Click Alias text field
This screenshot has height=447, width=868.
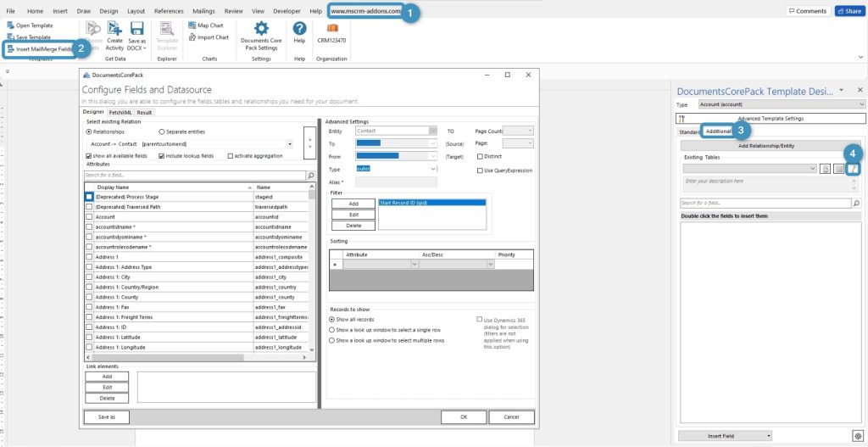(397, 182)
